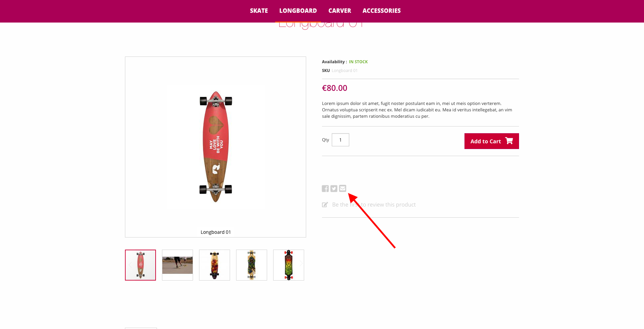Click the left carousel chevron
644x329 pixels.
130,264
